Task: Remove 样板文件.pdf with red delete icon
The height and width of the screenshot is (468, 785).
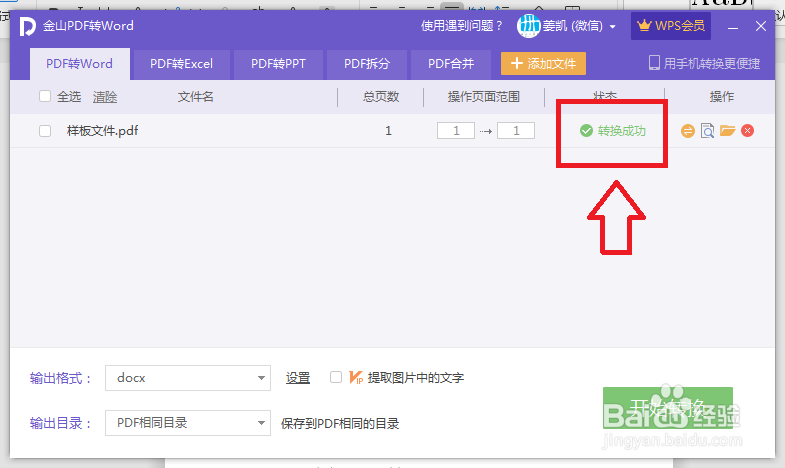Action: tap(747, 131)
